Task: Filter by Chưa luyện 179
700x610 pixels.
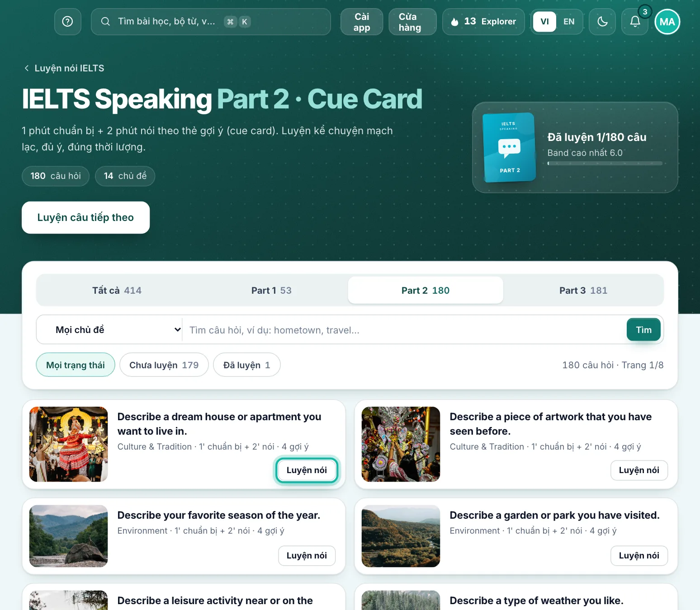Action: [164, 365]
